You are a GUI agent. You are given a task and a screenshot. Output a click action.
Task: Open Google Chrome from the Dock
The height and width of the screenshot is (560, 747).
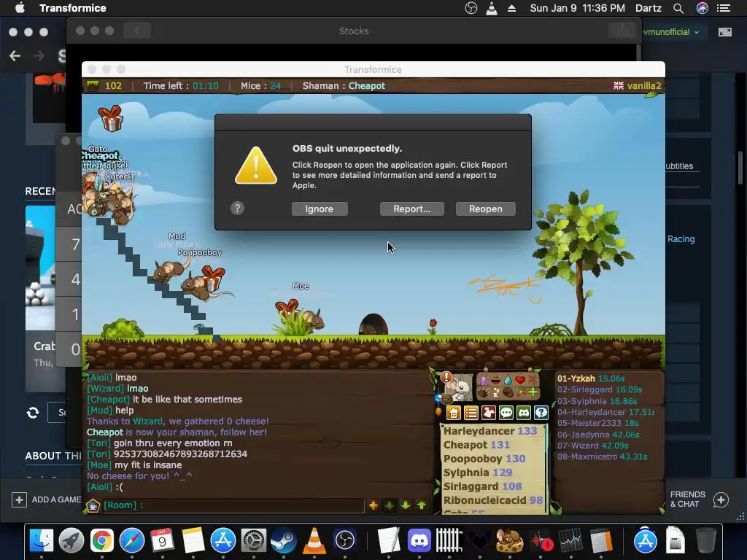point(102,540)
